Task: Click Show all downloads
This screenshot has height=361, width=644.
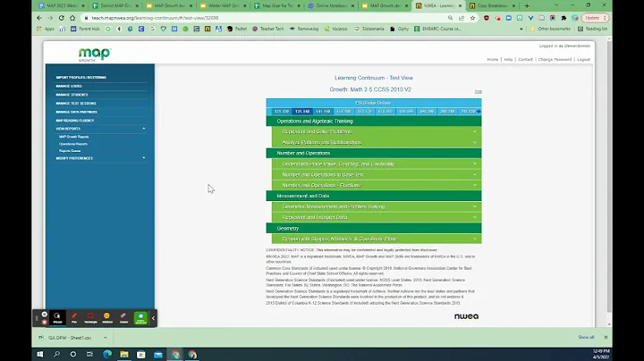Action: (x=586, y=337)
